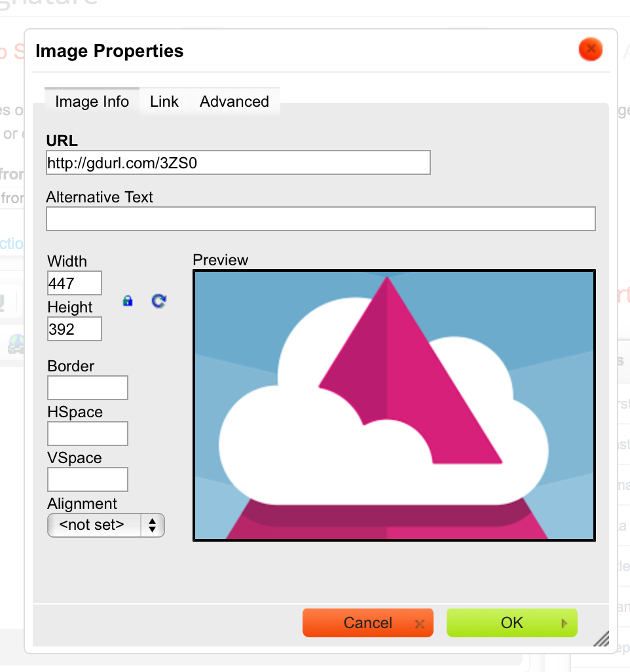Screen dimensions: 630x672
Task: Click the URL input field
Action: coord(238,162)
